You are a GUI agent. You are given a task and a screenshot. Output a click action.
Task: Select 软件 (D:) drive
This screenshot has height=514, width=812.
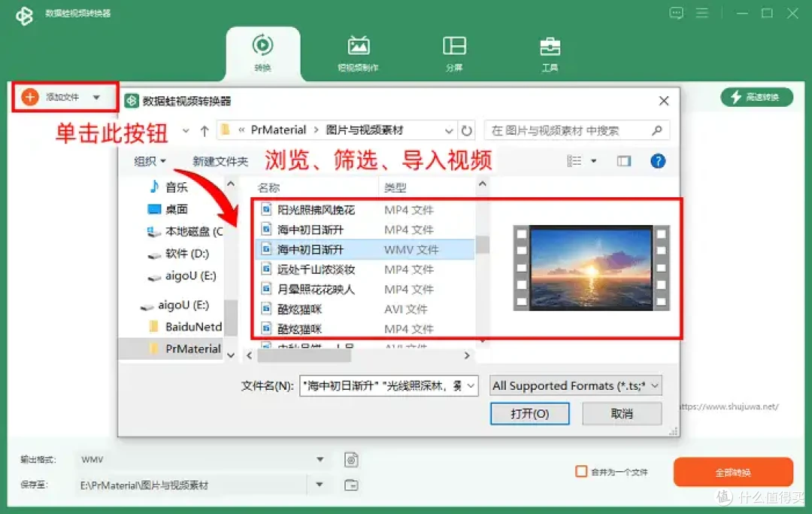click(178, 254)
